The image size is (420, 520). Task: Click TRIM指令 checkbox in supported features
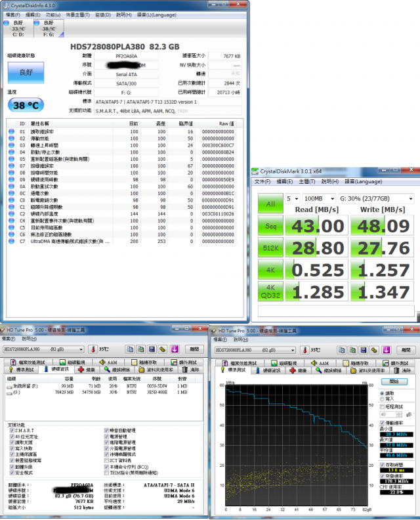tap(106, 473)
